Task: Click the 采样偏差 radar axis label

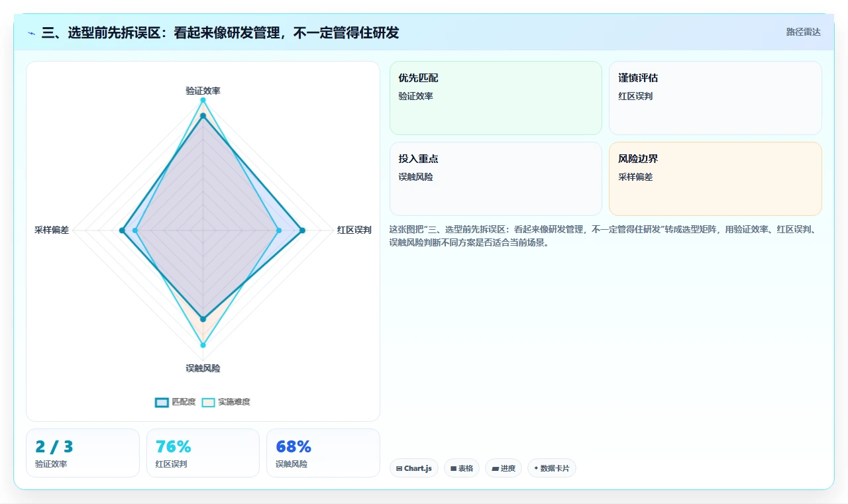Action: 52,230
